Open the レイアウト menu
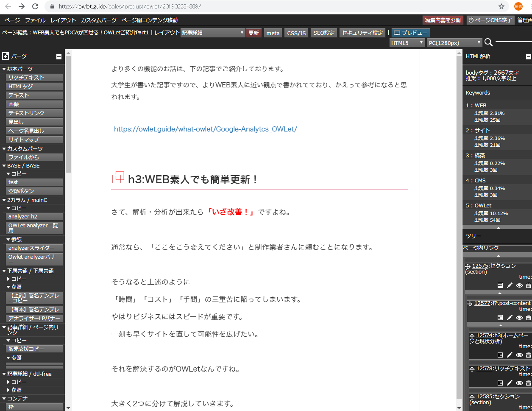 pos(63,20)
